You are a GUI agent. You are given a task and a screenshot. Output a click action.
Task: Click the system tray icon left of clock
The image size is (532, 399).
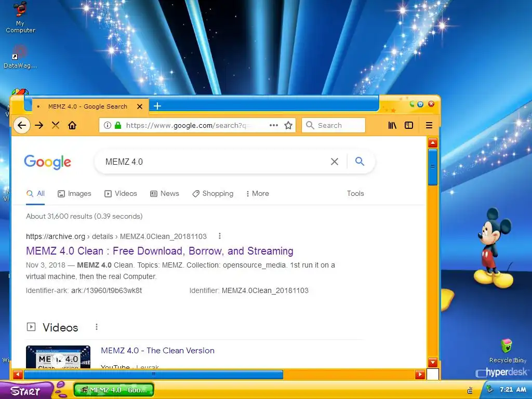pyautogui.click(x=489, y=389)
